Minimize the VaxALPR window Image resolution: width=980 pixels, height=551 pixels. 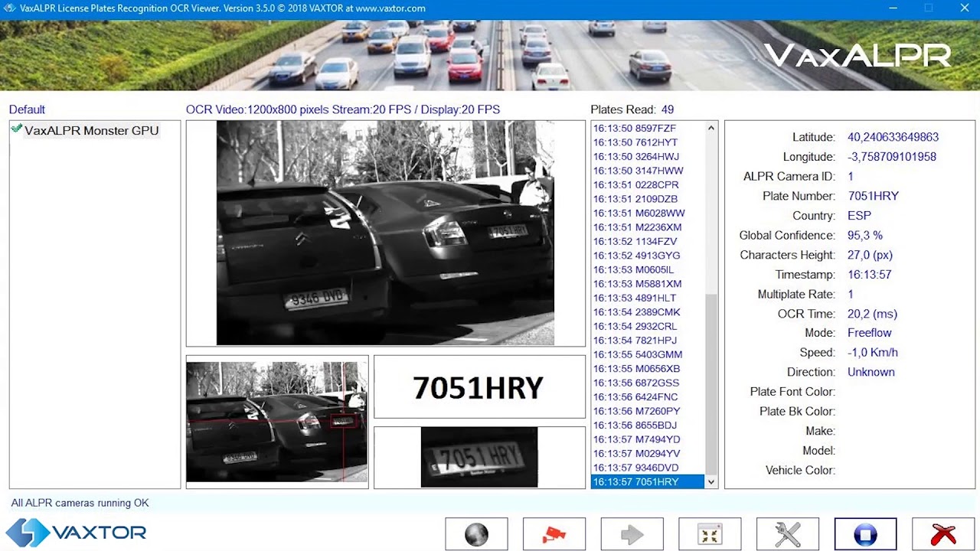[x=893, y=8]
